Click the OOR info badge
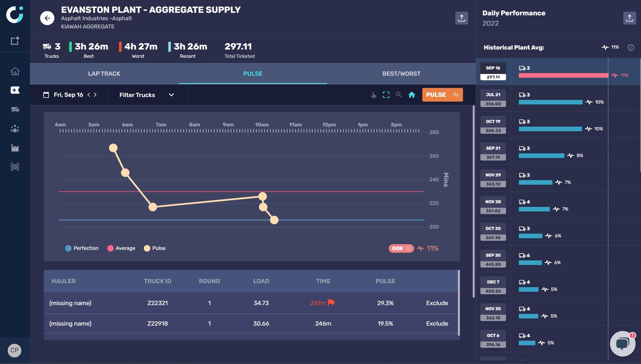 [401, 248]
